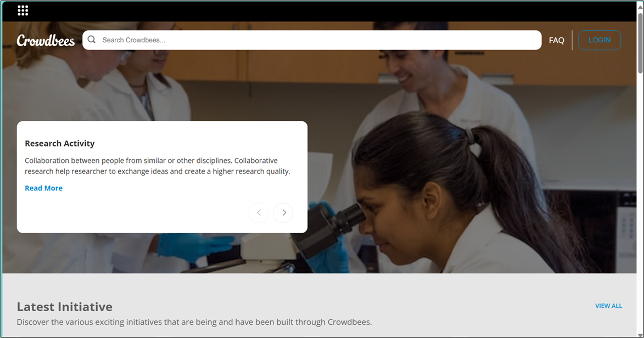This screenshot has width=644, height=338.
Task: Click the Latest Initiative section heading
Action: point(64,307)
